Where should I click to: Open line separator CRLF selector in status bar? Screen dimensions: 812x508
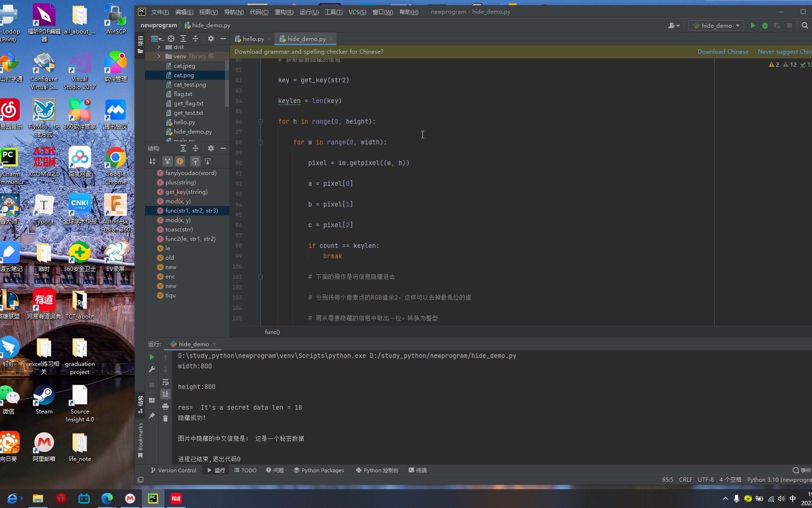(x=686, y=480)
